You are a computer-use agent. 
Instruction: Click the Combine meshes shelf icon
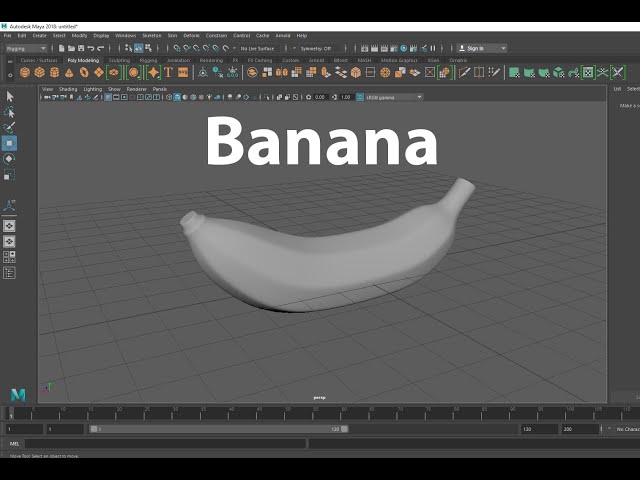click(x=252, y=73)
